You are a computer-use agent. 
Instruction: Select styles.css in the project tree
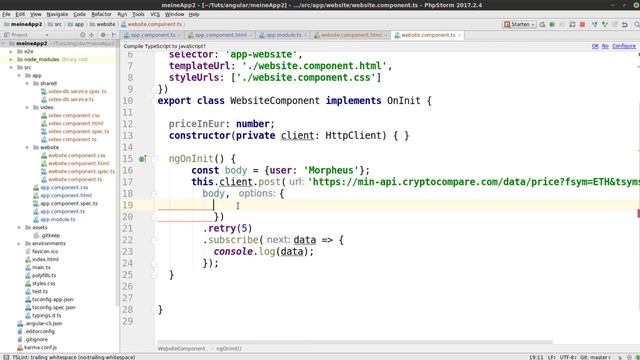(x=44, y=283)
